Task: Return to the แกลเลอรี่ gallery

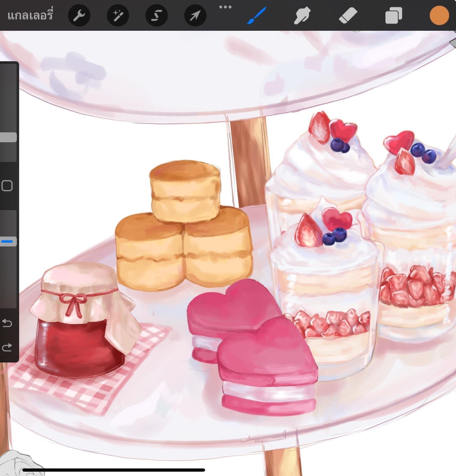Action: tap(30, 15)
